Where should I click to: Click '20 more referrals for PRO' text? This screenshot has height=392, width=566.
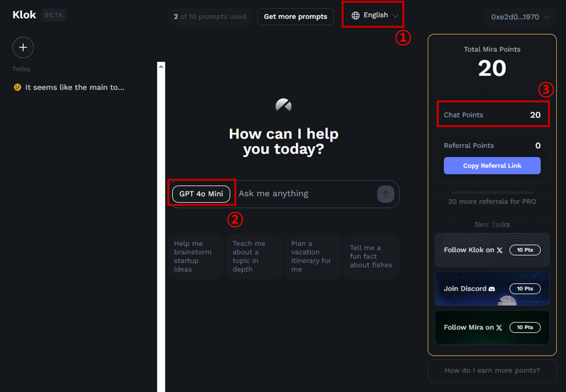click(492, 202)
